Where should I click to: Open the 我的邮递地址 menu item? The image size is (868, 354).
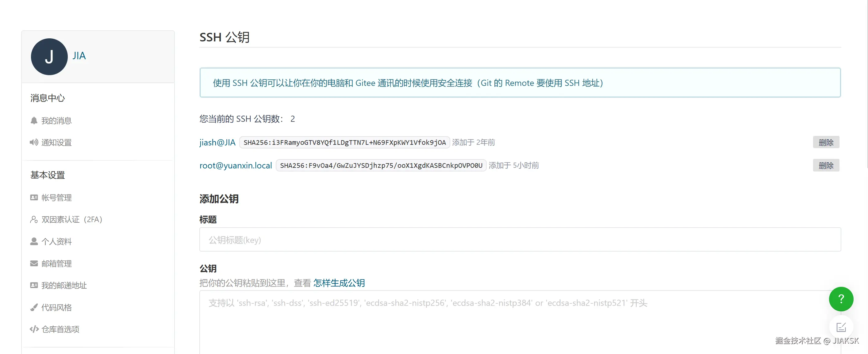pyautogui.click(x=64, y=285)
